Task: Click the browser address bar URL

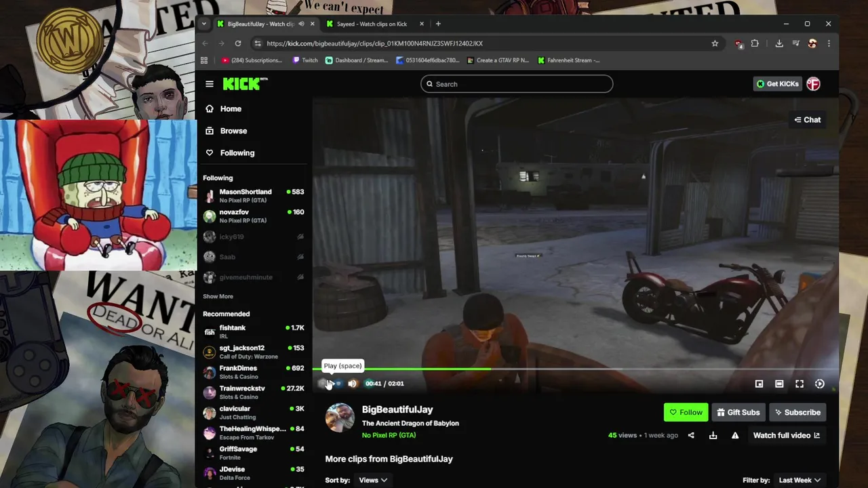Action: click(x=374, y=43)
